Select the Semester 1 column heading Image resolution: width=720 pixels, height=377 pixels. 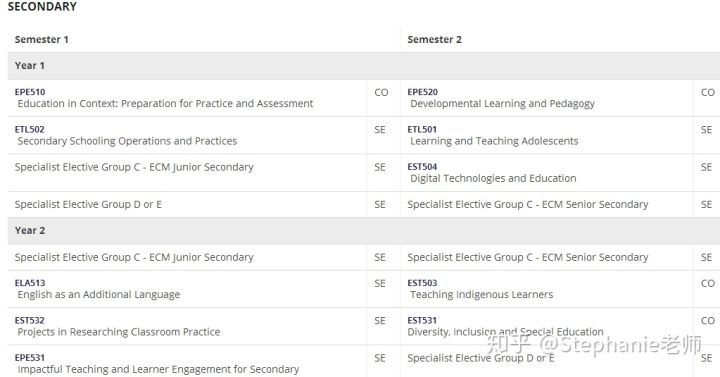click(x=42, y=39)
